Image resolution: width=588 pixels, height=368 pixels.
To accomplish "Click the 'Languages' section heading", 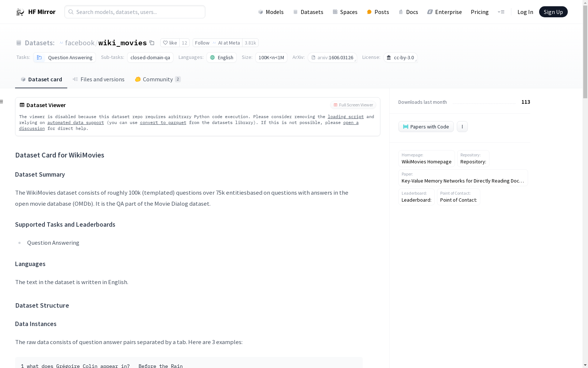I will [30, 264].
